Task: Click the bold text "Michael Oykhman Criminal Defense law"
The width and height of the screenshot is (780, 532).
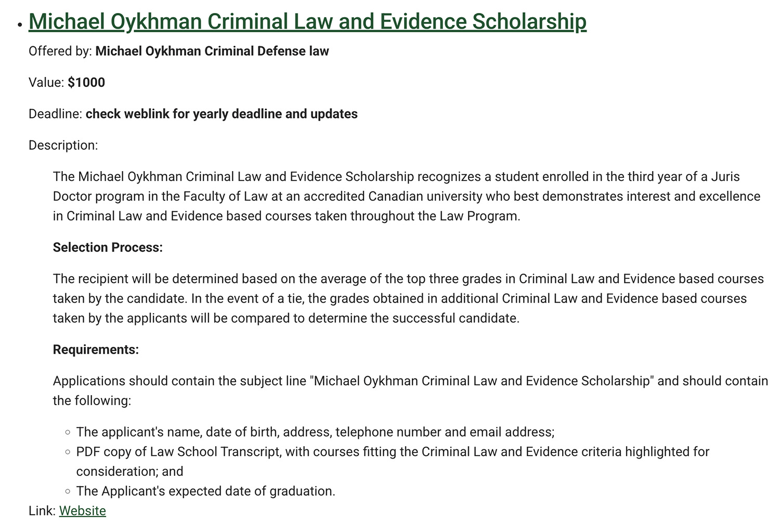Action: coord(212,51)
